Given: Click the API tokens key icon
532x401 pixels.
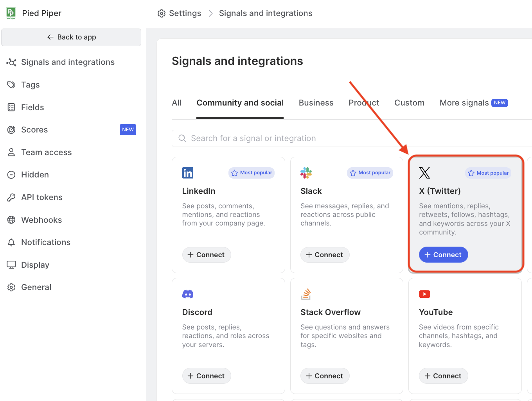Looking at the screenshot, I should (x=11, y=197).
